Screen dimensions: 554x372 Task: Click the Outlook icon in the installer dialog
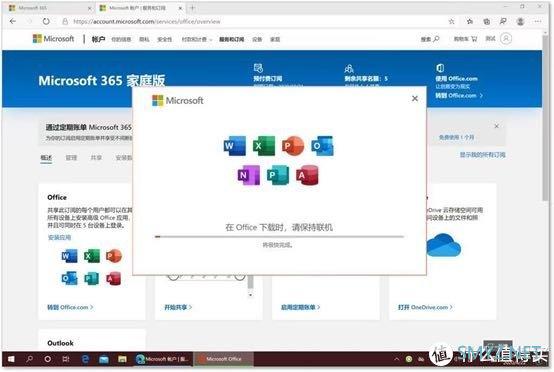pos(322,145)
